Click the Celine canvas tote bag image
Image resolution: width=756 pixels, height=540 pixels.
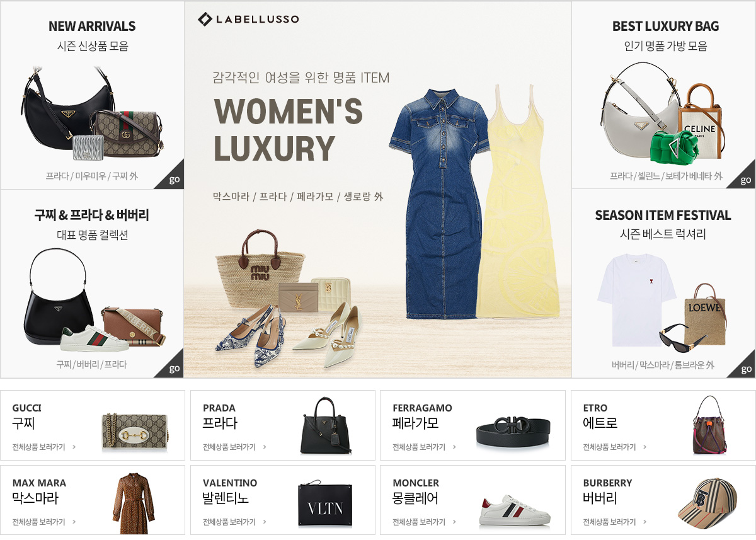(699, 121)
